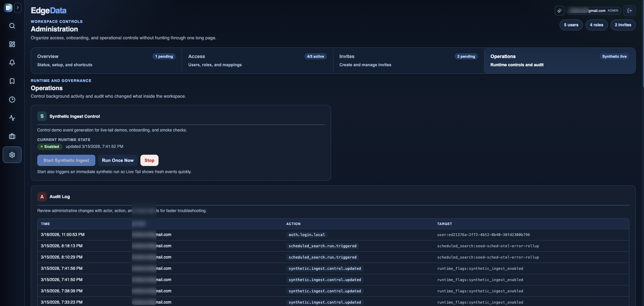Screen dimensions: 644x306
Task: Stop the synthetic ingest
Action: pos(149,160)
